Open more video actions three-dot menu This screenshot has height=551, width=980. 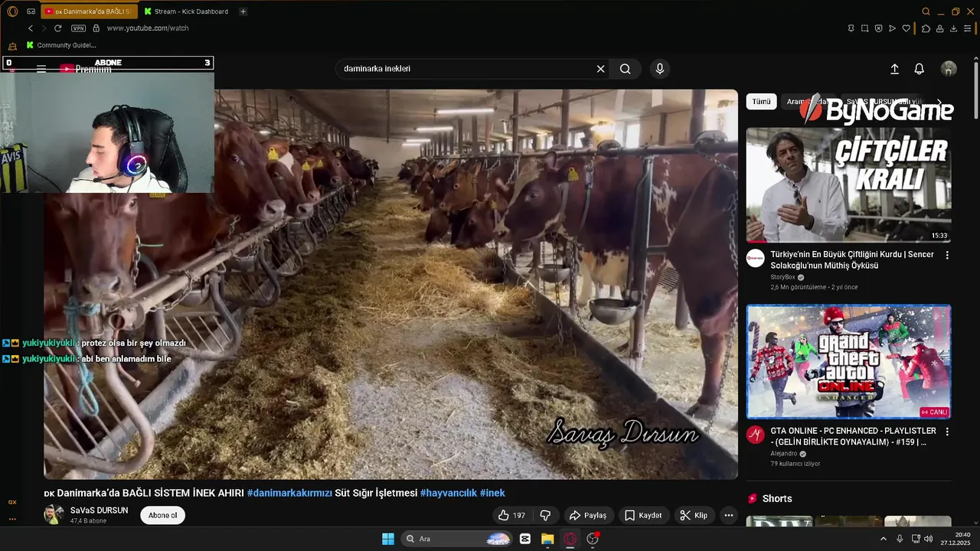[x=729, y=515]
